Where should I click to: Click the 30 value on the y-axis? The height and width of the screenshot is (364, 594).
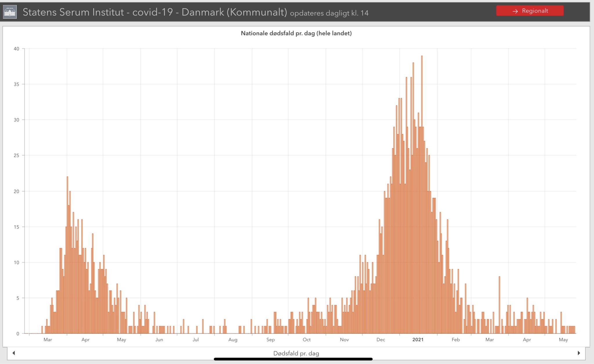pos(17,120)
